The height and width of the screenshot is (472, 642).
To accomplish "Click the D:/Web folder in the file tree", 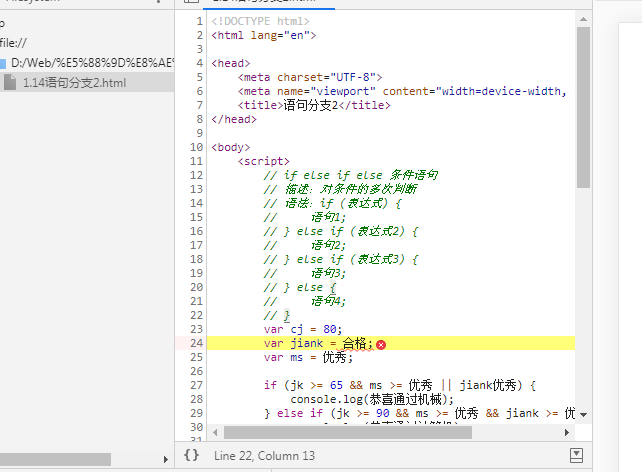I will point(92,63).
